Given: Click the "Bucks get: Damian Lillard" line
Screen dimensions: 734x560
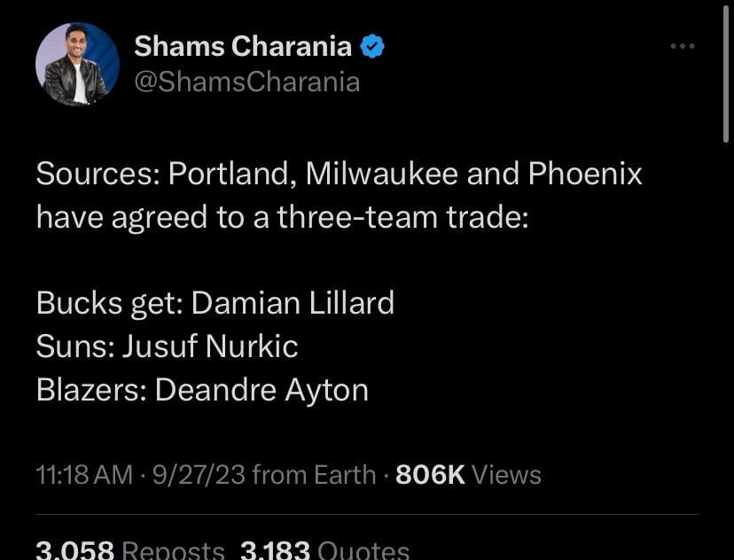Looking at the screenshot, I should tap(215, 303).
